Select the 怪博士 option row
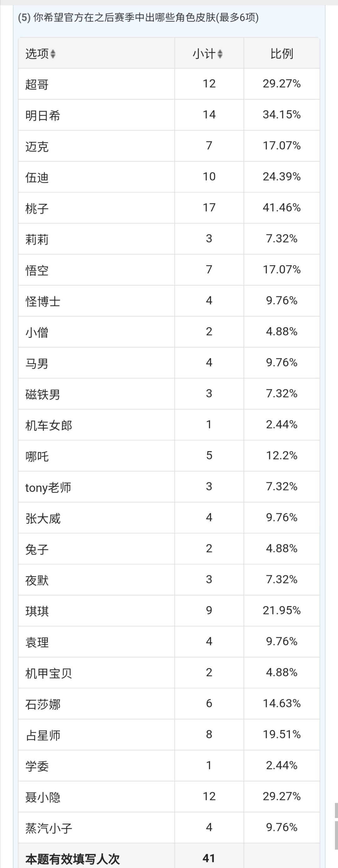Viewport: 338px width, 868px height. (x=169, y=301)
